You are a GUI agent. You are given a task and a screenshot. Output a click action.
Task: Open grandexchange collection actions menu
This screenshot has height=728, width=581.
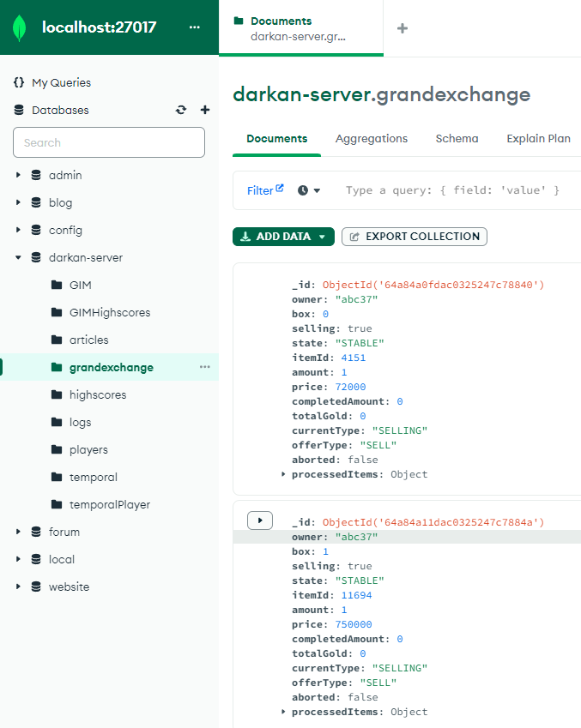click(205, 367)
